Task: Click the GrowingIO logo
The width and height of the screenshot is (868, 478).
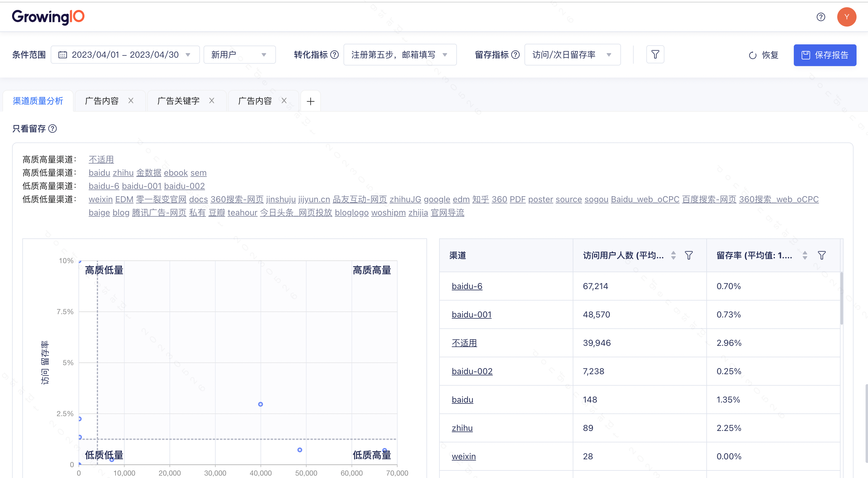Action: [x=48, y=17]
